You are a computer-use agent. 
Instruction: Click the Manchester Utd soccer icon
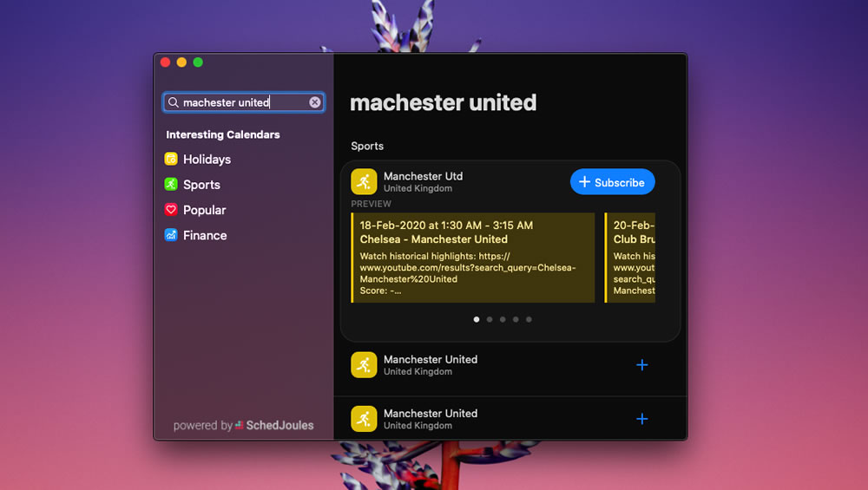[364, 181]
